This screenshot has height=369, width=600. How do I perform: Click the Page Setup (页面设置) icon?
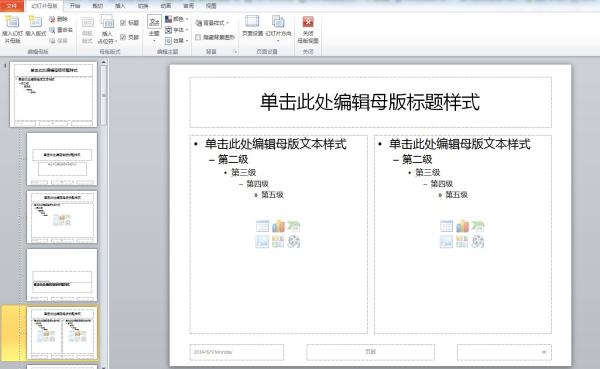click(253, 21)
